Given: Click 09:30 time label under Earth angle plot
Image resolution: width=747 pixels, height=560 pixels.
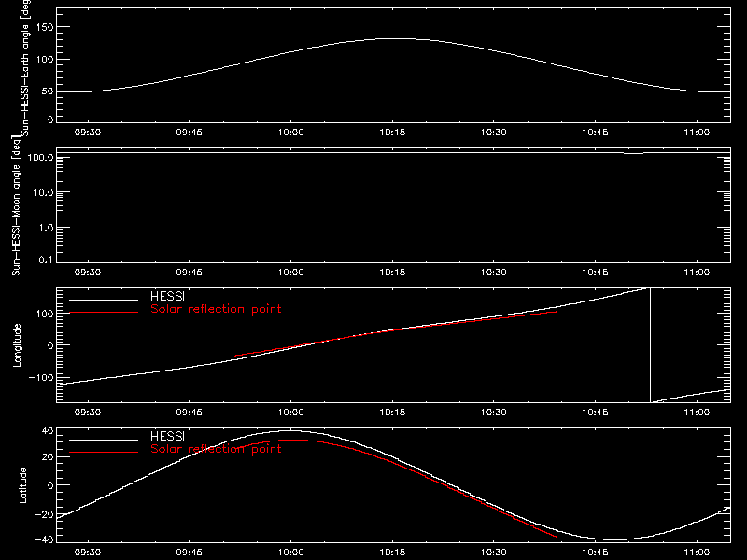Looking at the screenshot, I should (x=88, y=133).
